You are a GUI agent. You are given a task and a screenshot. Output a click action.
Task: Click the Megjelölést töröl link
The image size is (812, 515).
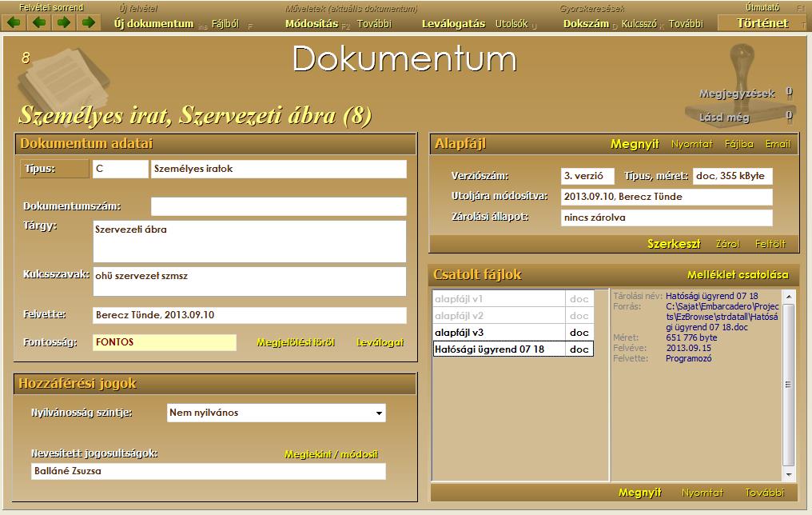tap(295, 342)
